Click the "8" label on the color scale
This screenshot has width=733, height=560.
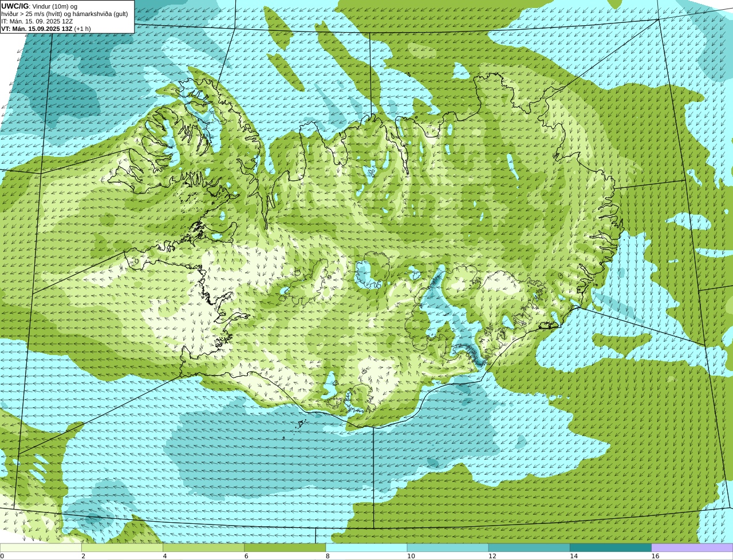tap(328, 556)
